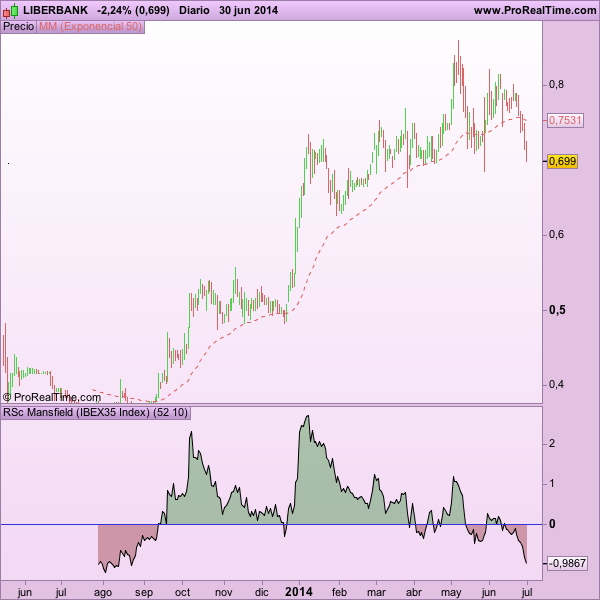Click the bold 0,5 price axis label
Image resolution: width=600 pixels, height=600 pixels.
click(x=557, y=310)
